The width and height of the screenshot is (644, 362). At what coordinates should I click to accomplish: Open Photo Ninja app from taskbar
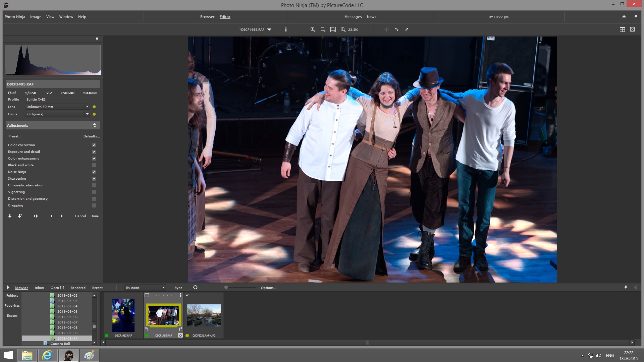[69, 355]
